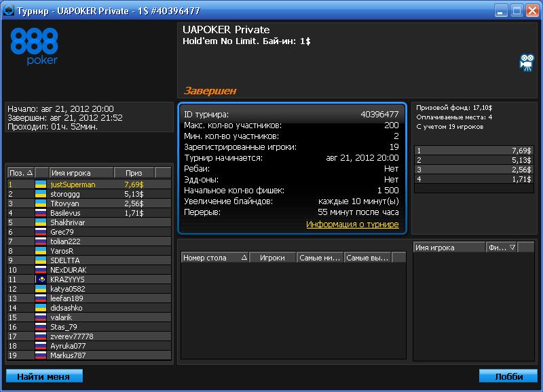543x392 pixels.
Task: Select player Stas_79 row
Action: [90, 327]
